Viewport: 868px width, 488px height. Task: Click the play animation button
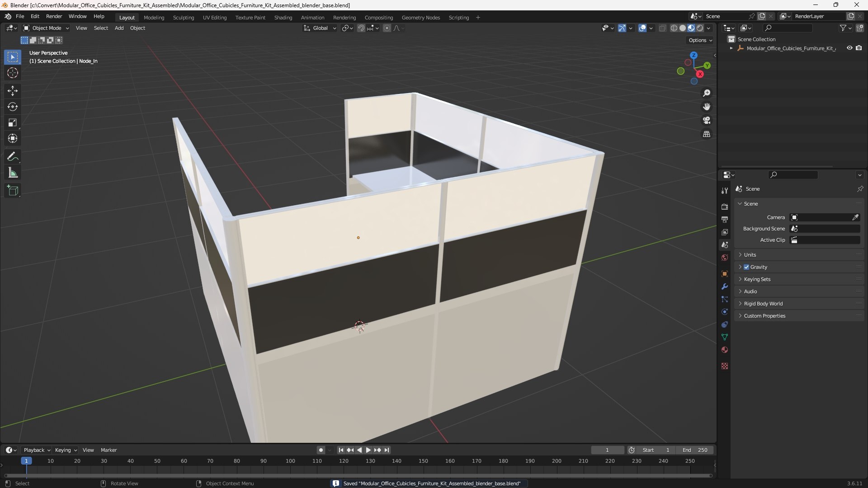tap(368, 450)
